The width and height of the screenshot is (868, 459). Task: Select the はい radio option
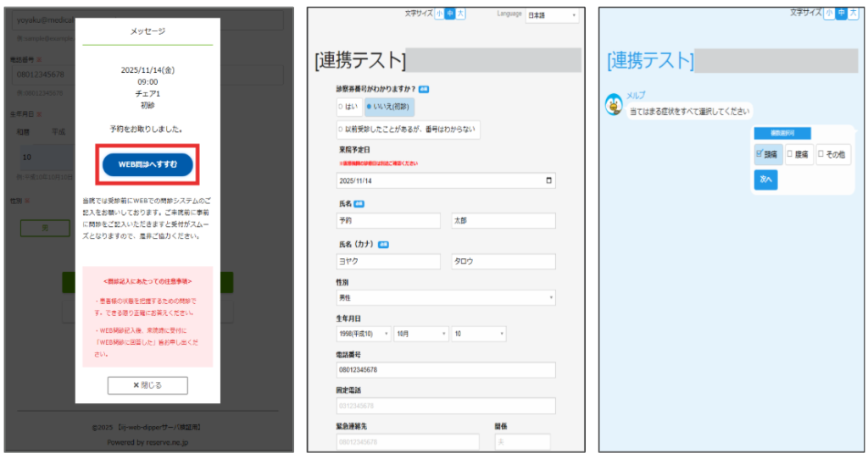[x=348, y=107]
